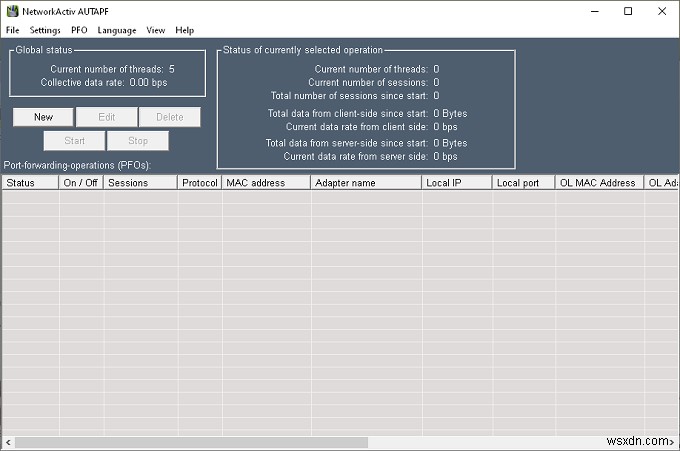
Task: Click the Local port column header
Action: coord(523,183)
